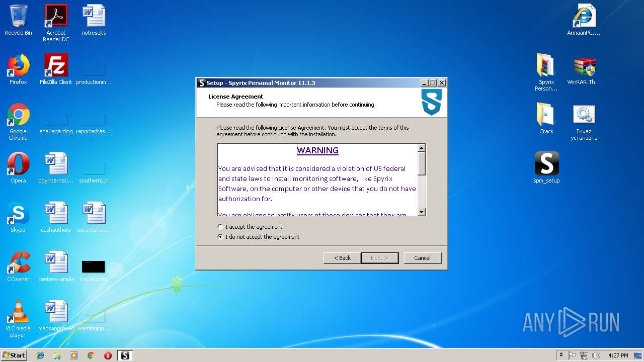Open the tookstories desktop file
The height and width of the screenshot is (362, 644).
click(x=94, y=270)
